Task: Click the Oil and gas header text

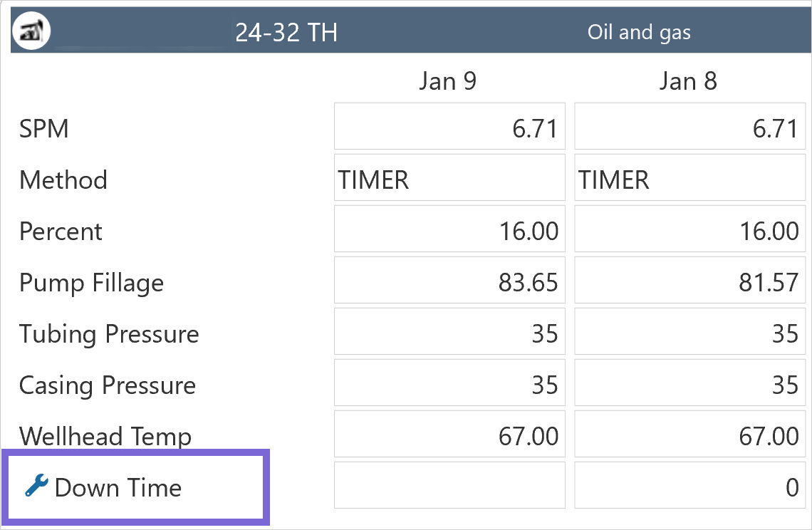Action: (639, 33)
